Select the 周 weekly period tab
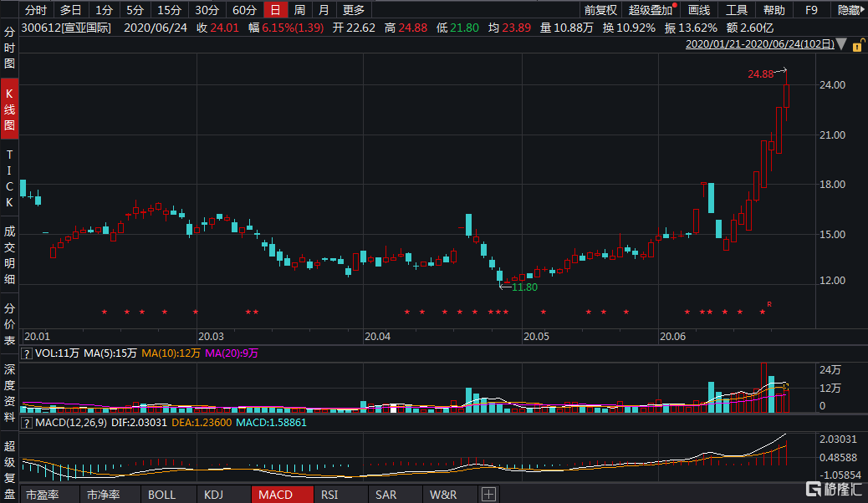The image size is (868, 503). pyautogui.click(x=299, y=10)
